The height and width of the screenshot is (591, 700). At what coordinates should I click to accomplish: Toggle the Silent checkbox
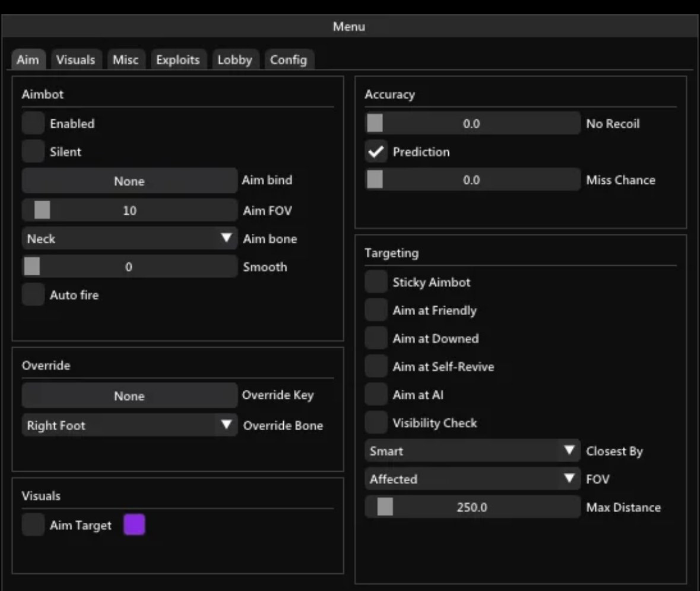click(x=33, y=152)
